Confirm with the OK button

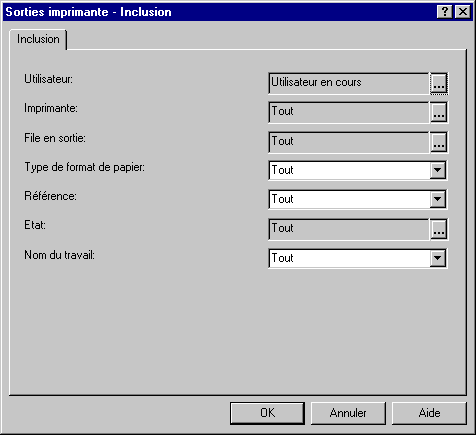pos(267,413)
